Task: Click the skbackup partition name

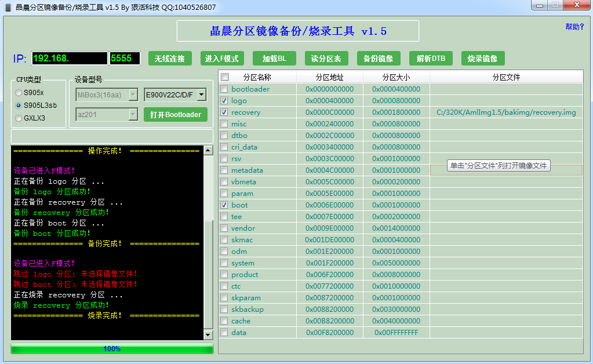Action: click(x=248, y=309)
